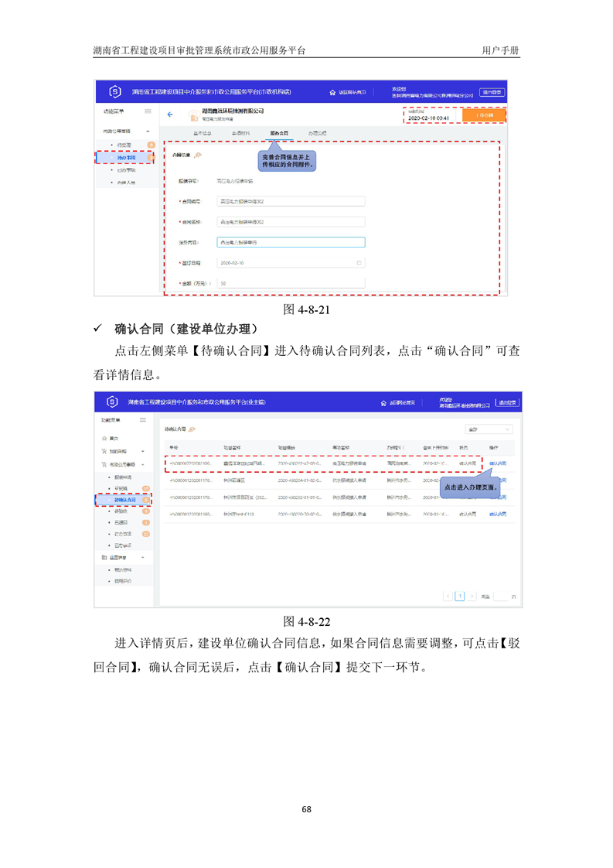The height and width of the screenshot is (868, 613).
Task: Select 待验收 item in figure 4-8-22 sidebar
Action: click(121, 511)
